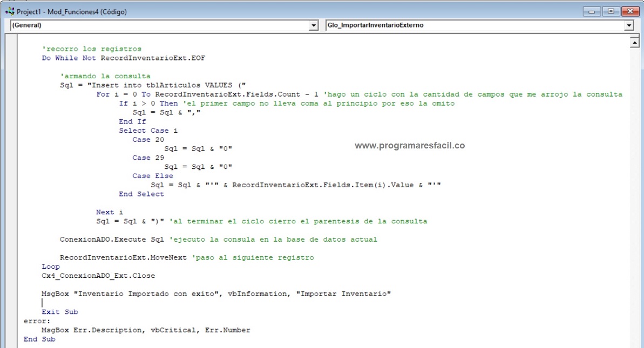Screen dimensions: 644x348
Task: Click the 'Select Case i' statement
Action: tap(148, 131)
